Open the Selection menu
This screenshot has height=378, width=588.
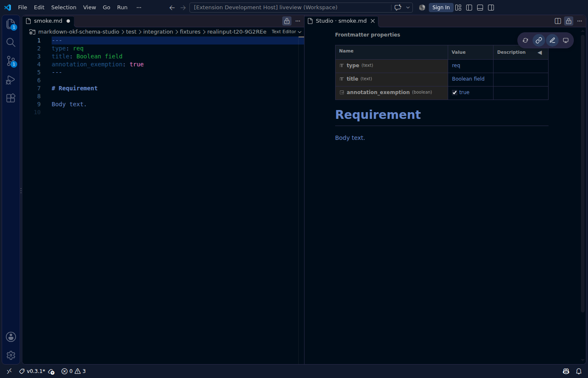pos(64,8)
